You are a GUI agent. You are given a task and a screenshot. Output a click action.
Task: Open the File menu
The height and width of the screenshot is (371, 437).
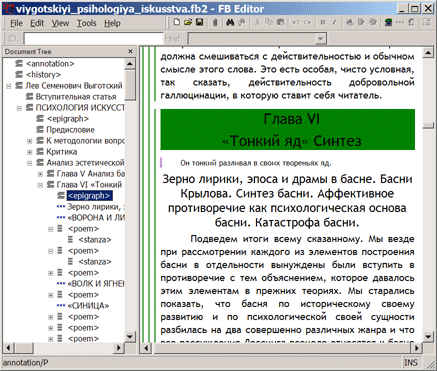16,23
